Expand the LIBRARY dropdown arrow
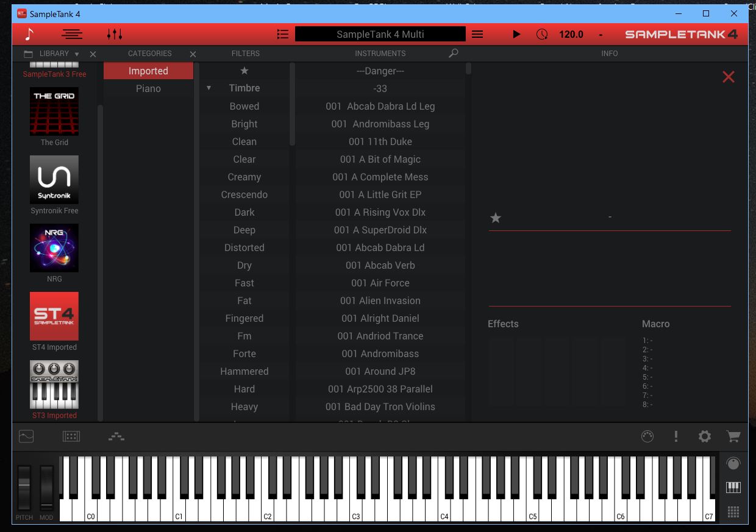Screen dimensions: 756x532 (77, 54)
